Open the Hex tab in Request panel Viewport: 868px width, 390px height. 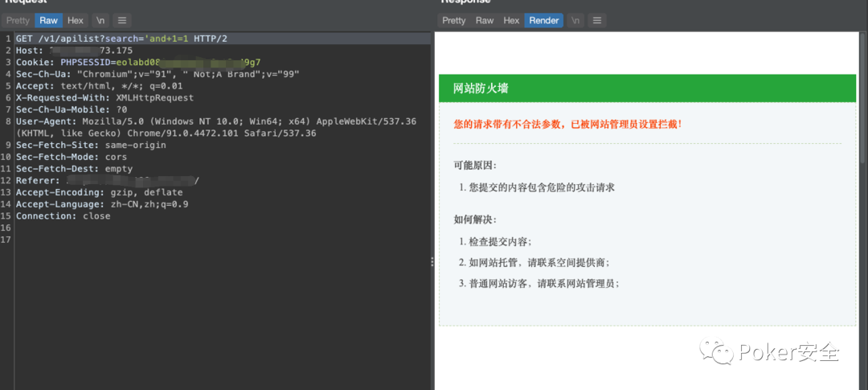point(76,20)
